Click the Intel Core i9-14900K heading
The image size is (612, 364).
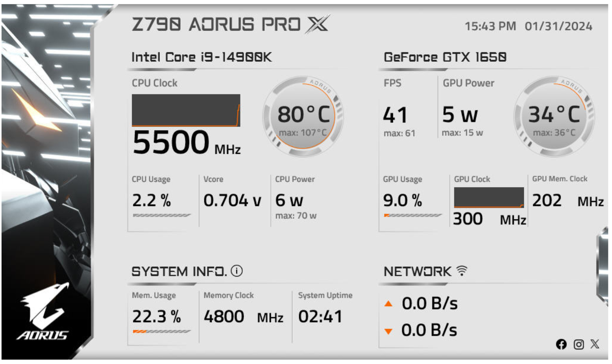(201, 57)
